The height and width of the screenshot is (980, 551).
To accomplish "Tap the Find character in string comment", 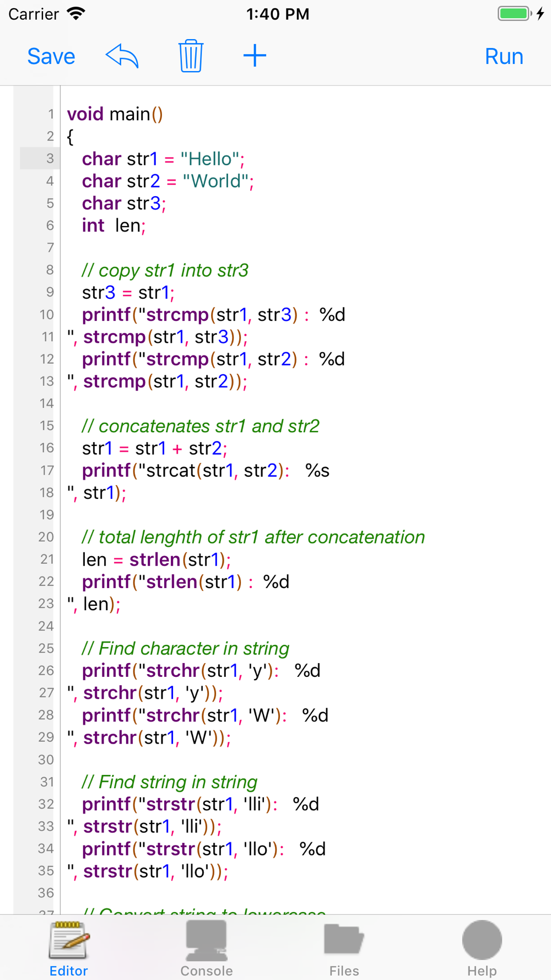I will 185,649.
